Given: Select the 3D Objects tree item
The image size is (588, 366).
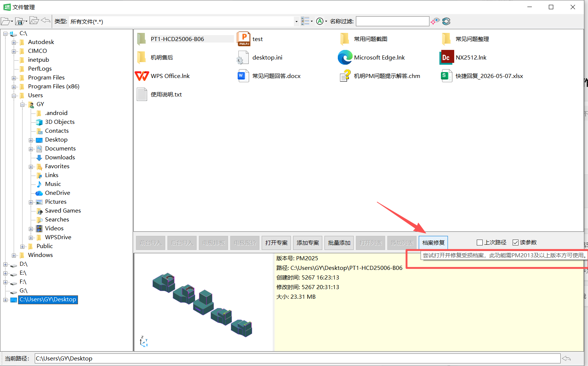Looking at the screenshot, I should (60, 122).
